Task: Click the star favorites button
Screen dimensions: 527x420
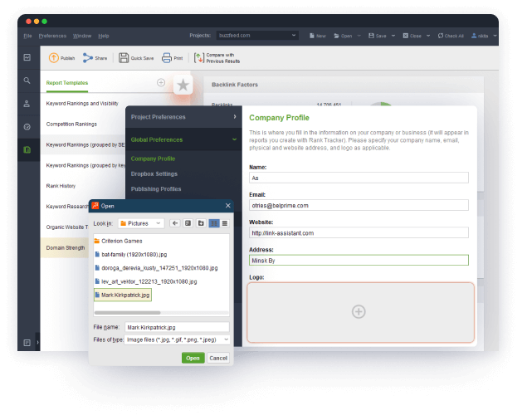Action: point(183,85)
